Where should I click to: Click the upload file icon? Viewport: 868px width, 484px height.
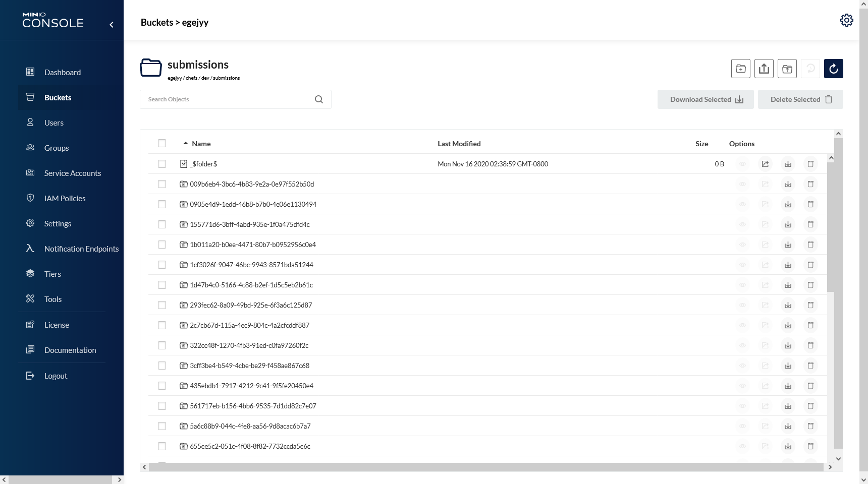tap(764, 69)
